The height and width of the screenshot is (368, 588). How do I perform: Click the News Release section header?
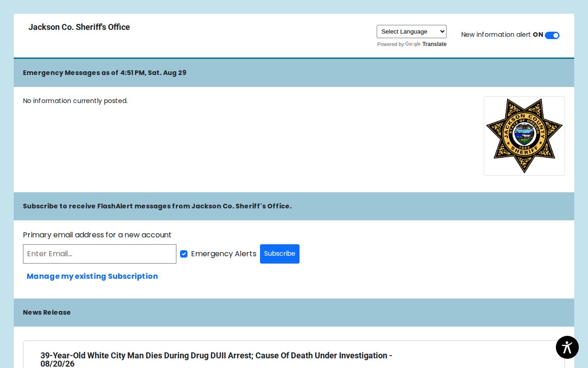point(294,312)
